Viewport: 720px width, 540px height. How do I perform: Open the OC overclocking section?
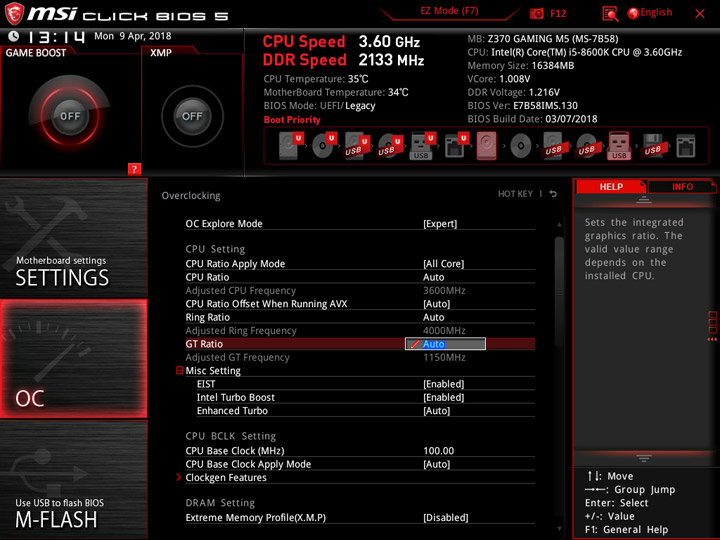pos(73,359)
